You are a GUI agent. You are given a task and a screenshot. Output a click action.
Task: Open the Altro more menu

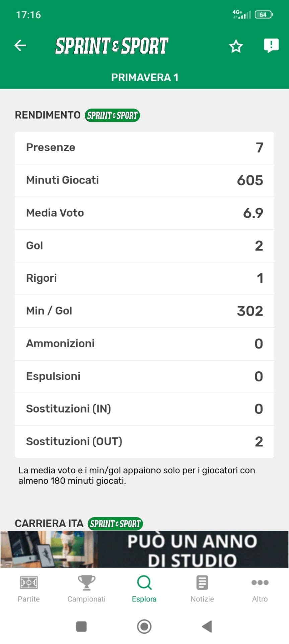coord(260,589)
